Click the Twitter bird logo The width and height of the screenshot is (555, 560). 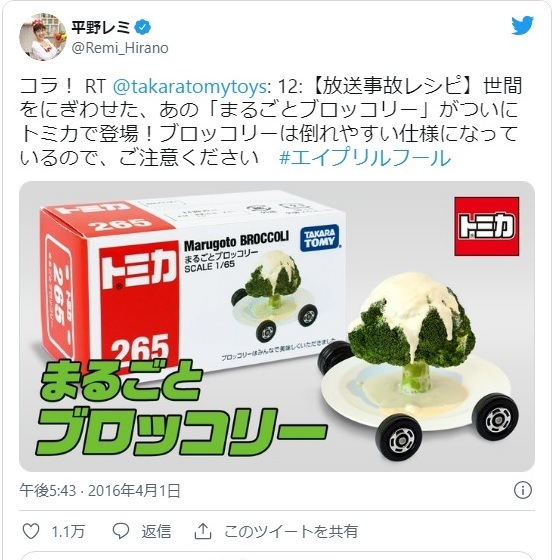coord(522,26)
